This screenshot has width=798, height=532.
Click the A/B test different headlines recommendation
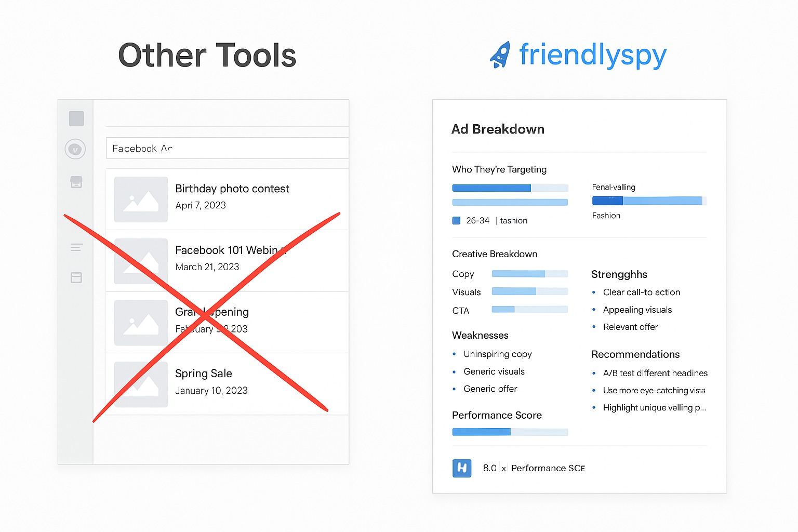coord(655,373)
